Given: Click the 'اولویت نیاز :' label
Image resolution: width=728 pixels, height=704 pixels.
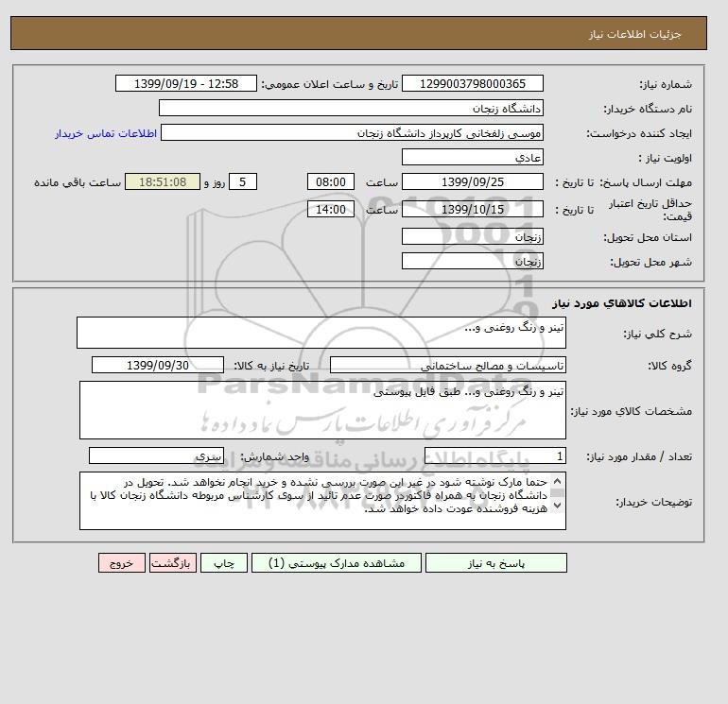Looking at the screenshot, I should pos(666,158).
